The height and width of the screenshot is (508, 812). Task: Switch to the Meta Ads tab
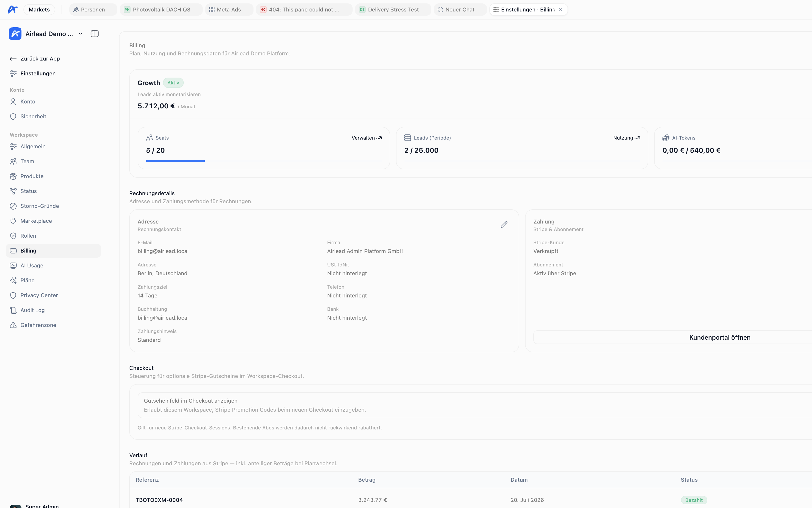pos(229,10)
